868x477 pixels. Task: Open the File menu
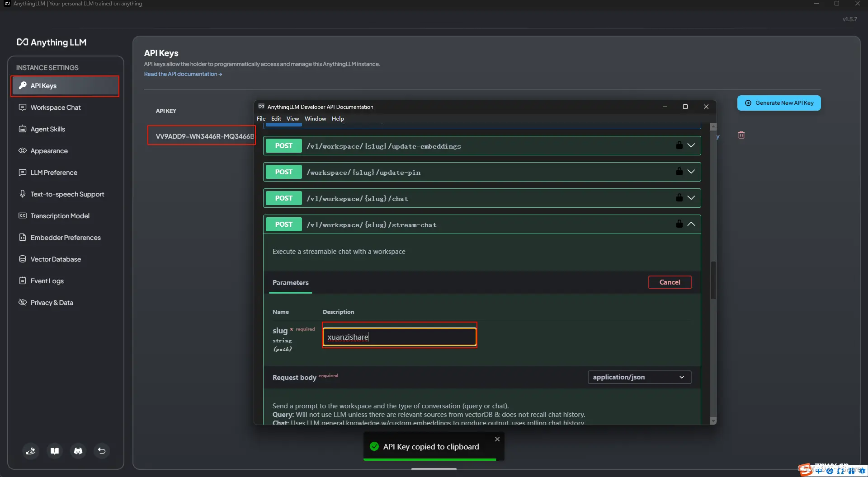(x=261, y=119)
